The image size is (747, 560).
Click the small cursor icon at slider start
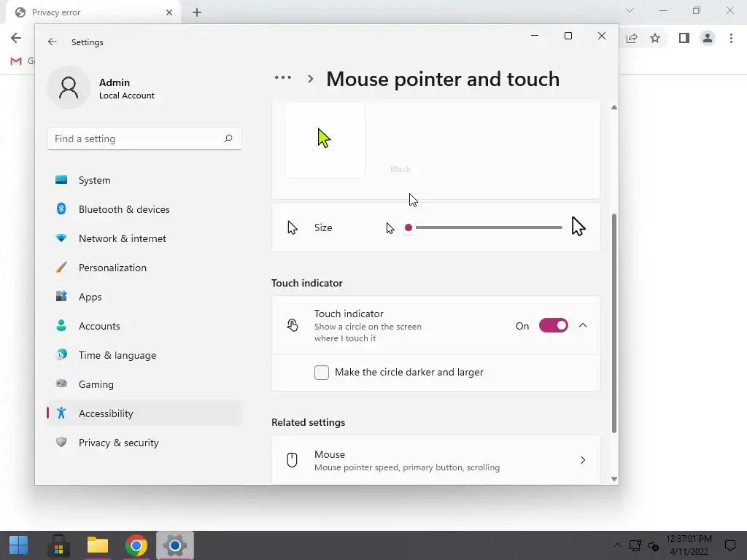[x=390, y=228]
